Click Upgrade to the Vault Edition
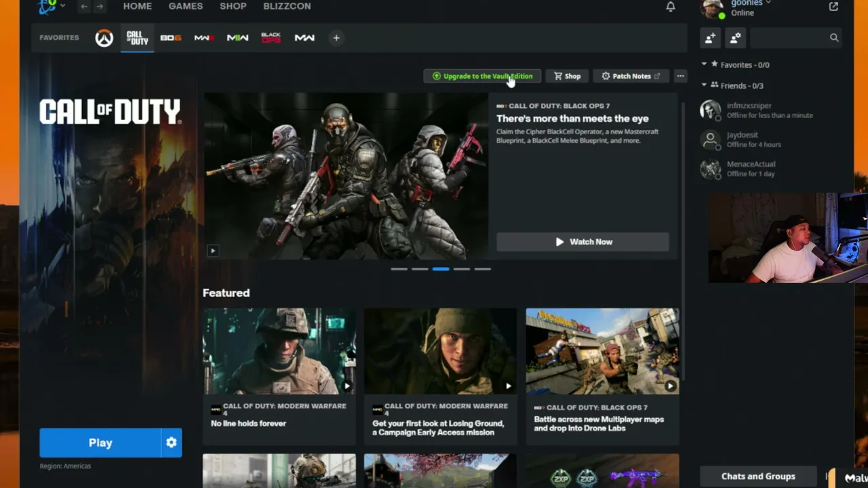The height and width of the screenshot is (488, 868). pos(483,76)
